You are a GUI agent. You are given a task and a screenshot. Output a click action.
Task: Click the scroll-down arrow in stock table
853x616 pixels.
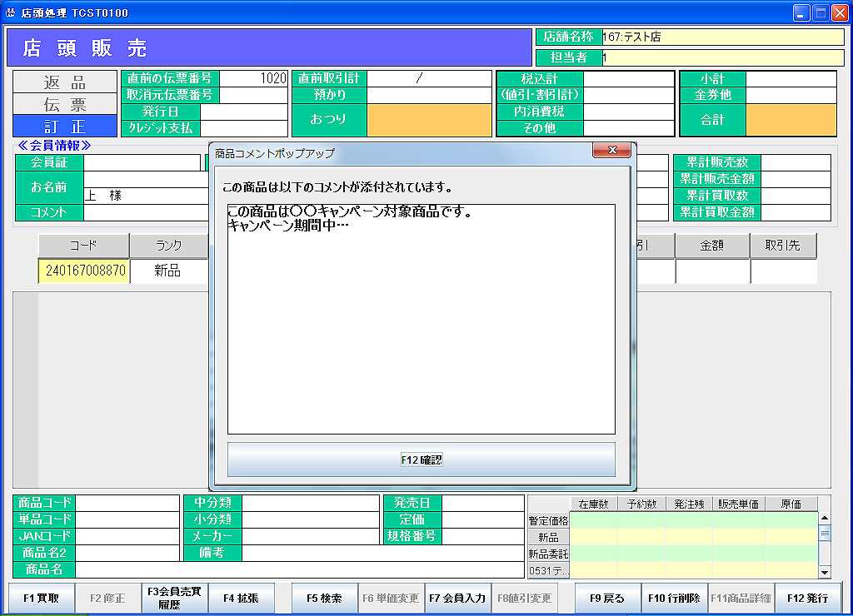tap(825, 572)
